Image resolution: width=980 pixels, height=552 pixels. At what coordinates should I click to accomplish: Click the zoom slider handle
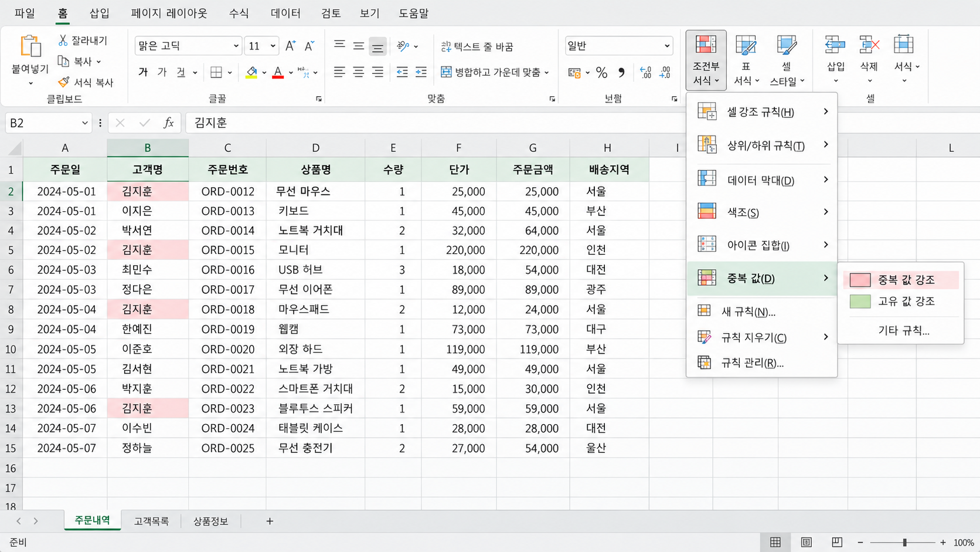tap(905, 543)
